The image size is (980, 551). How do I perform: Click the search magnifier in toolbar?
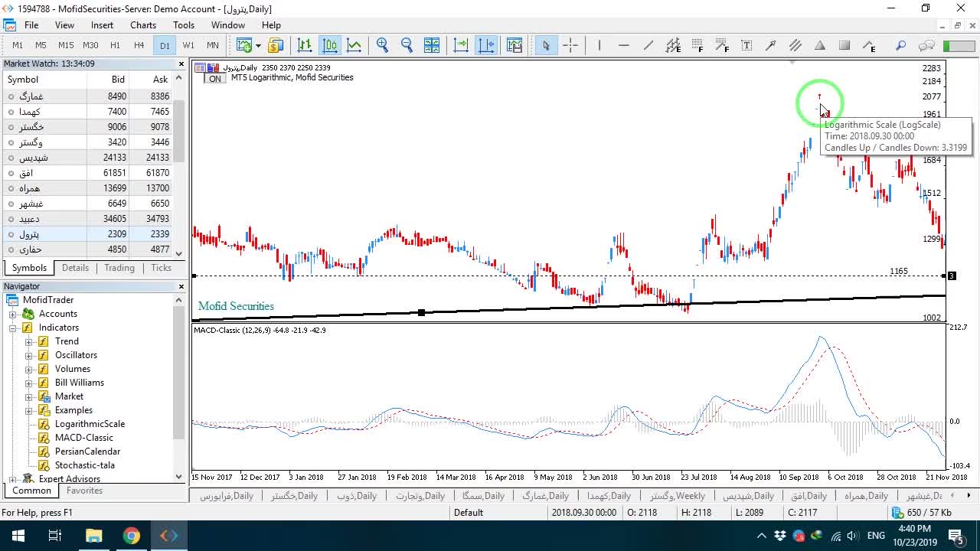click(900, 45)
